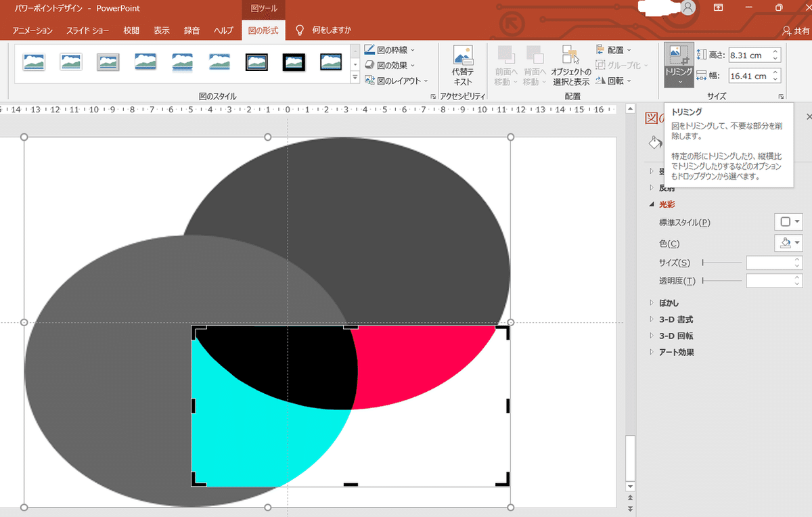Switch to 校閲 ribbon tab
Image resolution: width=812 pixels, height=517 pixels.
131,30
